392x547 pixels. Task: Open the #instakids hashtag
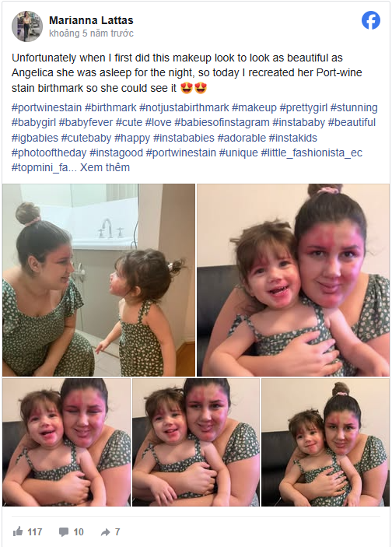click(293, 138)
